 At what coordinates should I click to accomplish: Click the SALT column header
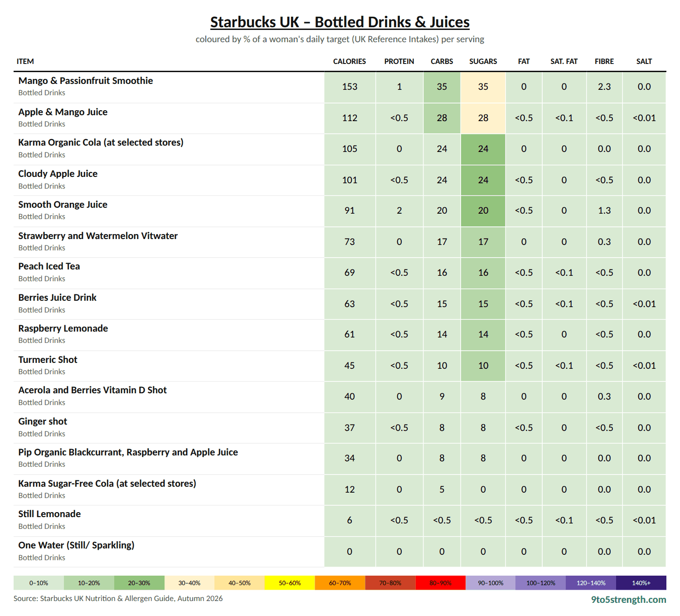click(644, 61)
